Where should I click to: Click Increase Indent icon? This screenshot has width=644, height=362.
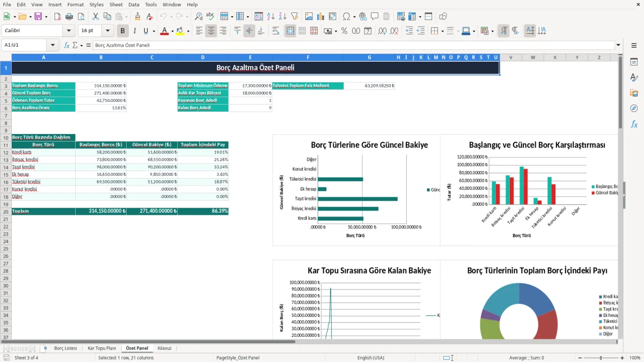409,31
